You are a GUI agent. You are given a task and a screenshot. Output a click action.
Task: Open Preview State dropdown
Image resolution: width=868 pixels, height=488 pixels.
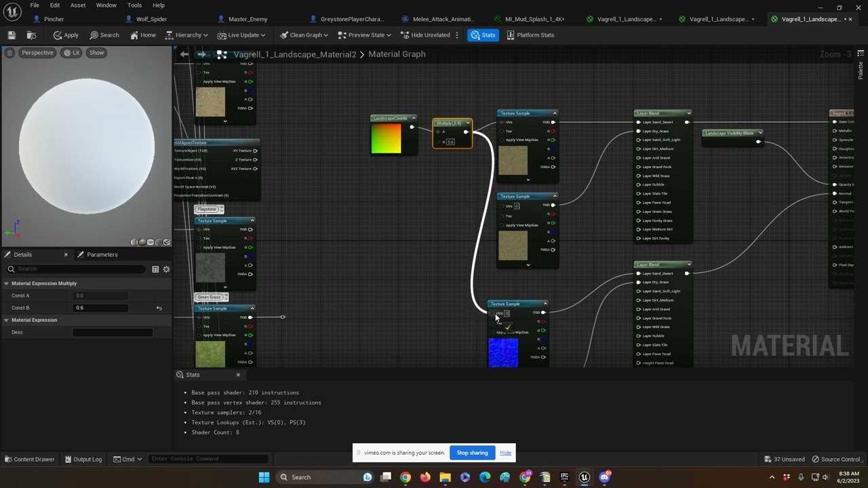(x=364, y=35)
